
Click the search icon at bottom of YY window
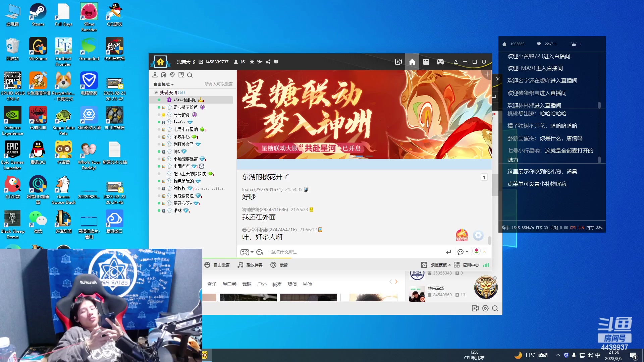tap(495, 308)
